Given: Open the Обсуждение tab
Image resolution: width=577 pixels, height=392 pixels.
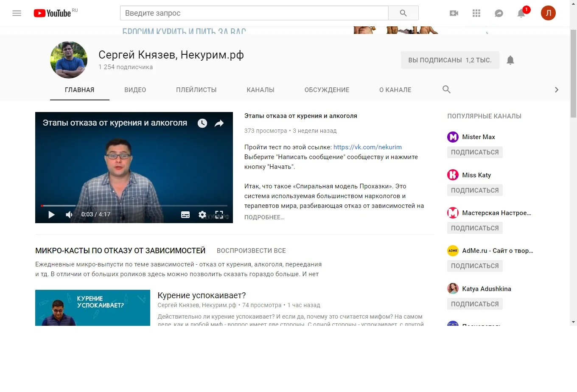Looking at the screenshot, I should pos(327,90).
